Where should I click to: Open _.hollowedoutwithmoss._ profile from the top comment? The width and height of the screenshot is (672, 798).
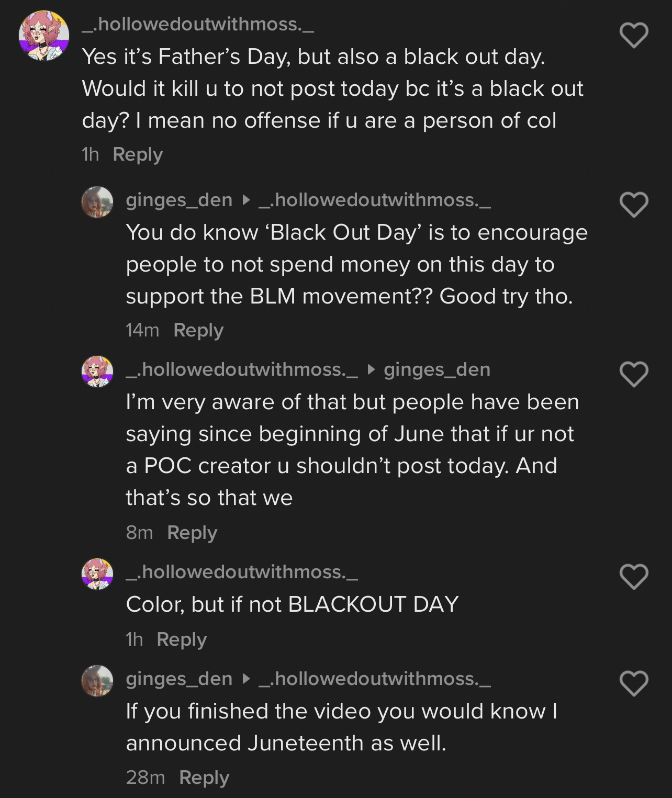[198, 24]
